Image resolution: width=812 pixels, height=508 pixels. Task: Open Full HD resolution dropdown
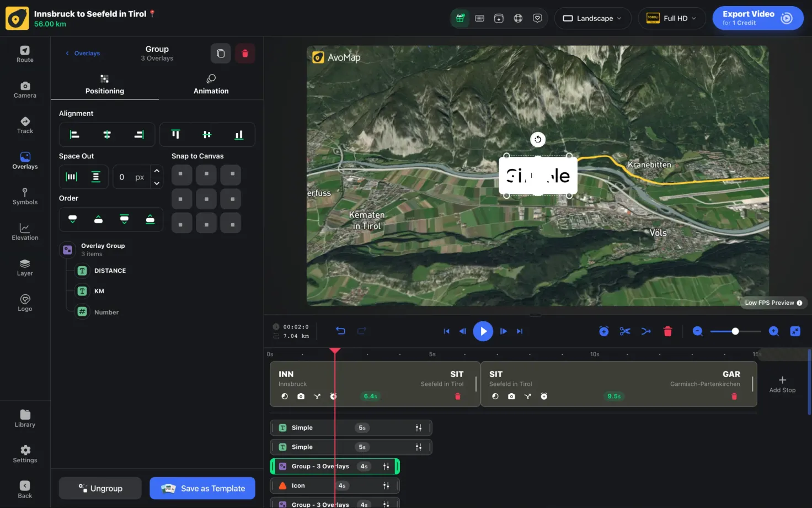pos(671,18)
